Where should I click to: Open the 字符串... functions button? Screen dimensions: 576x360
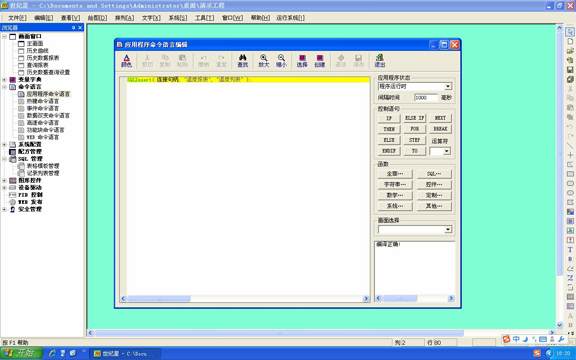(395, 184)
